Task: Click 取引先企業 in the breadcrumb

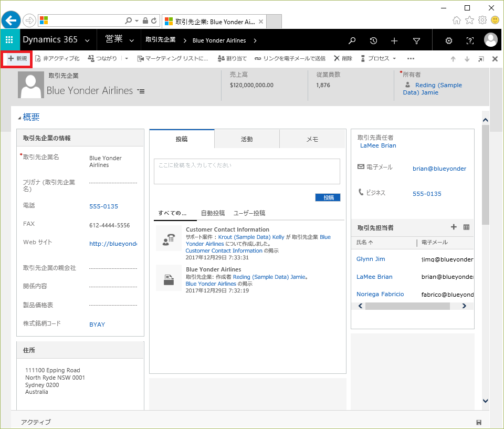Action: tap(161, 40)
